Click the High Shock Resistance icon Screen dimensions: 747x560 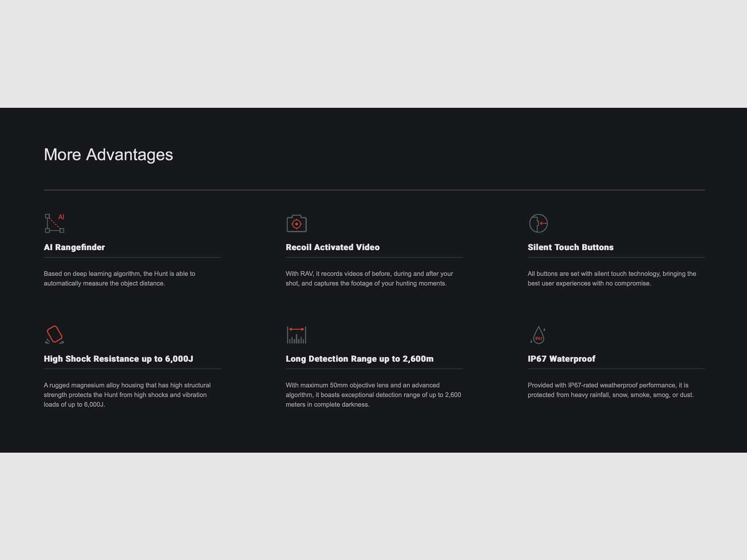point(55,335)
